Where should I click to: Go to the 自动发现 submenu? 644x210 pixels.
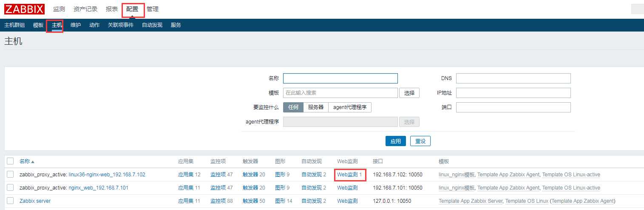(x=152, y=25)
